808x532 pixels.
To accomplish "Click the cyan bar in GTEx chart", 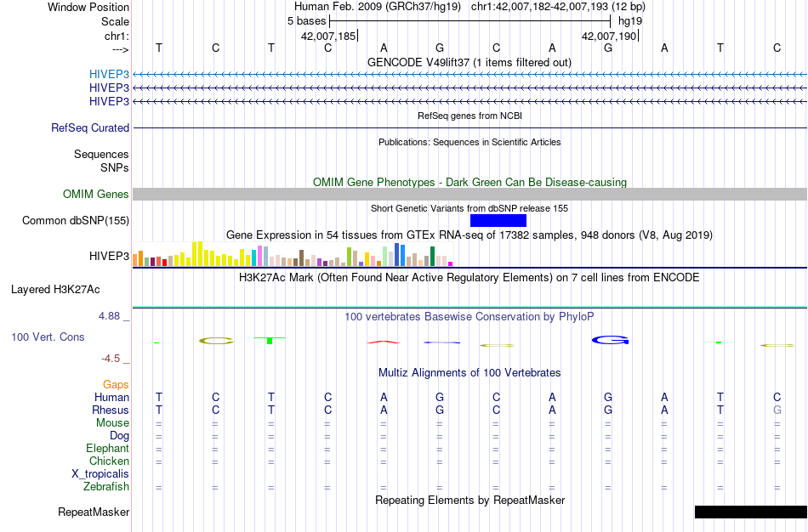I will (254, 258).
